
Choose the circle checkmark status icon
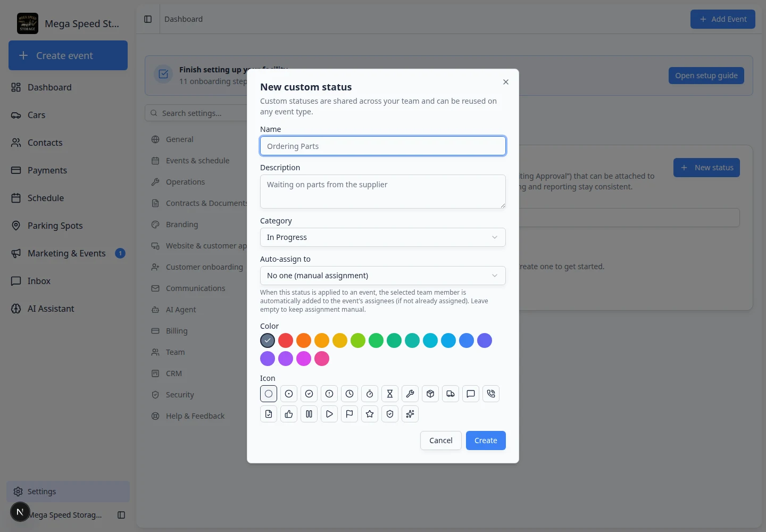309,394
